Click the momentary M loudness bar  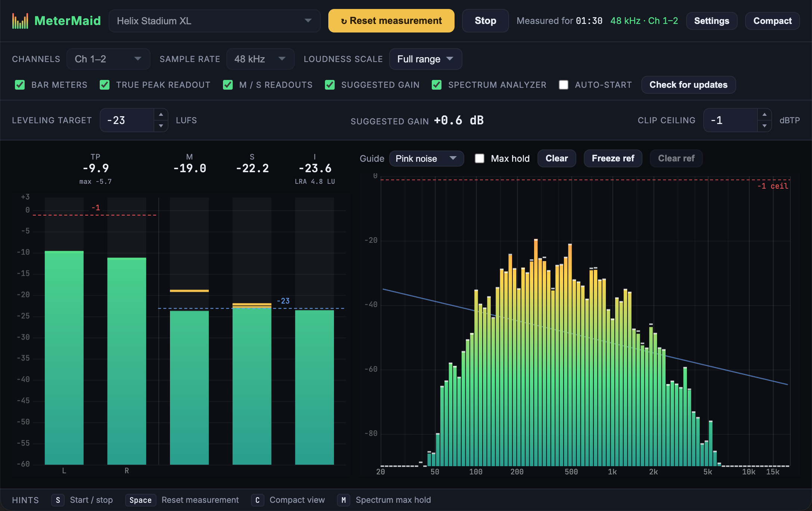pos(189,388)
